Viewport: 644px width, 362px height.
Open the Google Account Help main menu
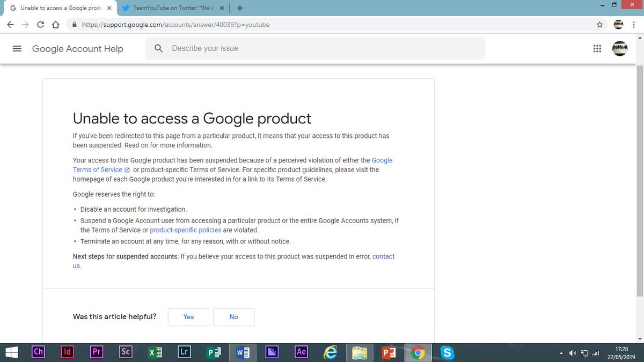(x=17, y=48)
